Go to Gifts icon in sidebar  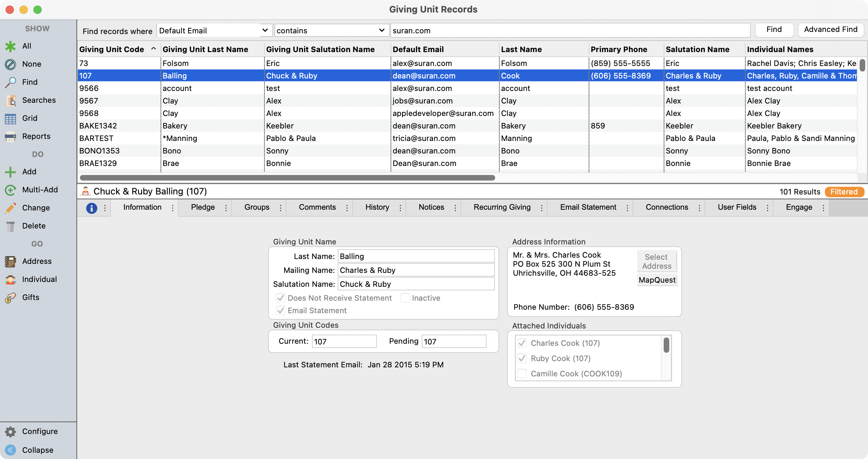click(x=10, y=298)
